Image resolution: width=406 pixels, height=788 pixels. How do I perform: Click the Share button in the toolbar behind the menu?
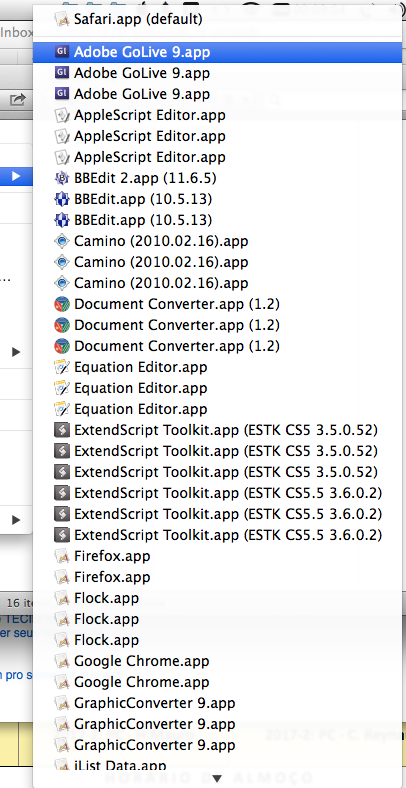(18, 100)
